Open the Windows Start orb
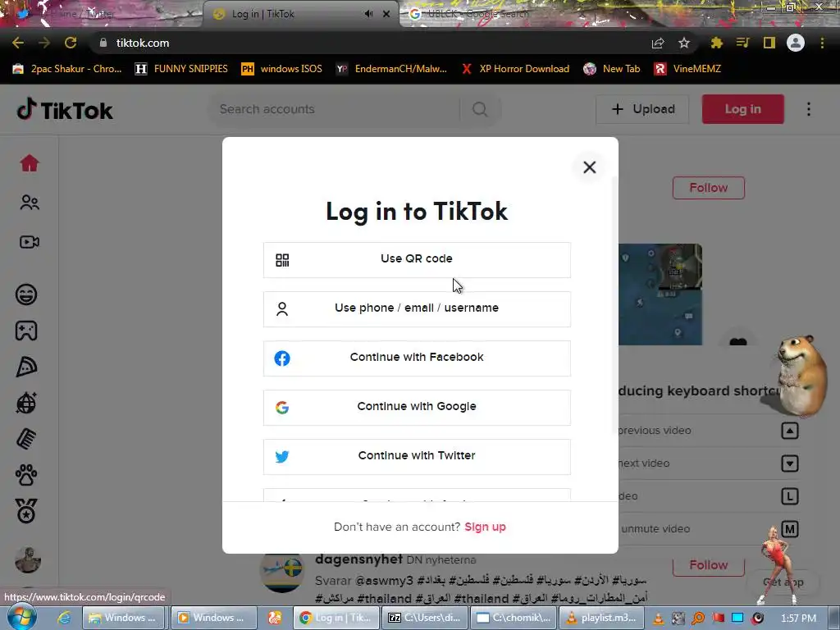The width and height of the screenshot is (840, 630). coord(21,617)
